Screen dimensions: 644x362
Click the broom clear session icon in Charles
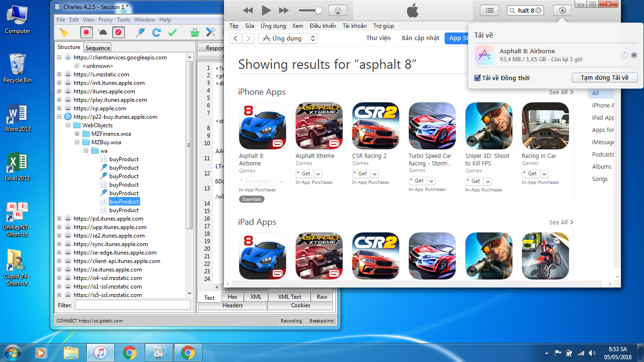point(64,33)
